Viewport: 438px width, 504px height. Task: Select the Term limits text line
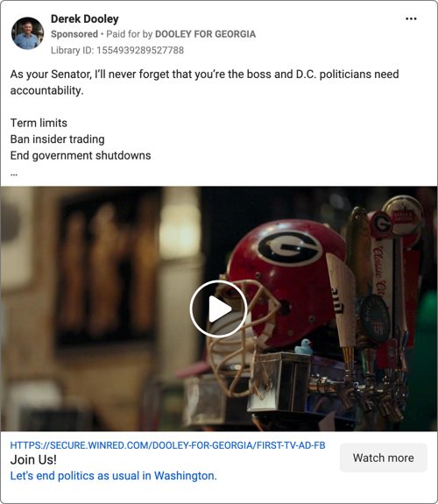[39, 123]
